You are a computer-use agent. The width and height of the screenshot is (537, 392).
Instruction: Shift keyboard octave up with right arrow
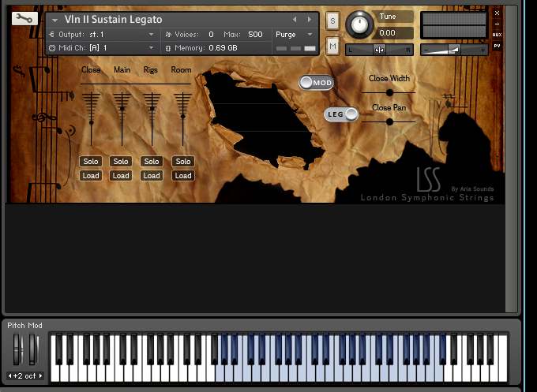click(x=41, y=376)
